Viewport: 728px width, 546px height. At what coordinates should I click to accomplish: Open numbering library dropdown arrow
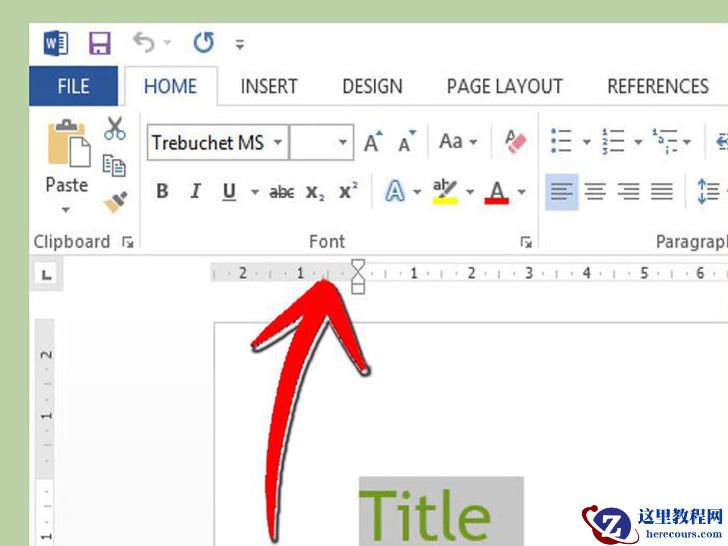tap(638, 142)
